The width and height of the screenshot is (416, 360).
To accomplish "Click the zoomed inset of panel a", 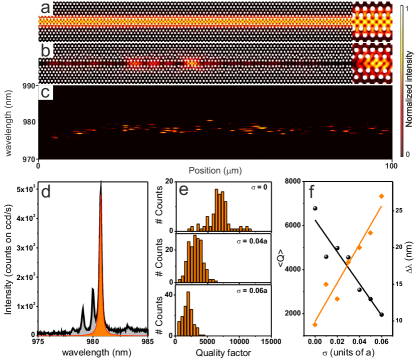I will coord(372,21).
